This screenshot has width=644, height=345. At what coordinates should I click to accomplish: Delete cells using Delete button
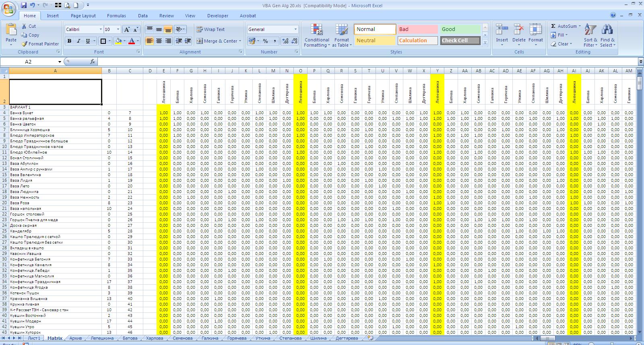[519, 35]
